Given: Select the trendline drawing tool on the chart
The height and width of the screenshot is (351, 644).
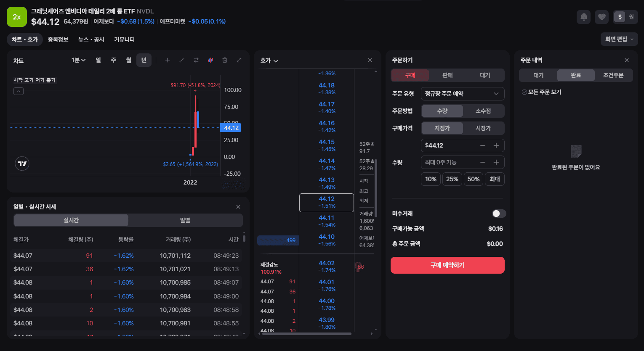Looking at the screenshot, I should coord(181,60).
